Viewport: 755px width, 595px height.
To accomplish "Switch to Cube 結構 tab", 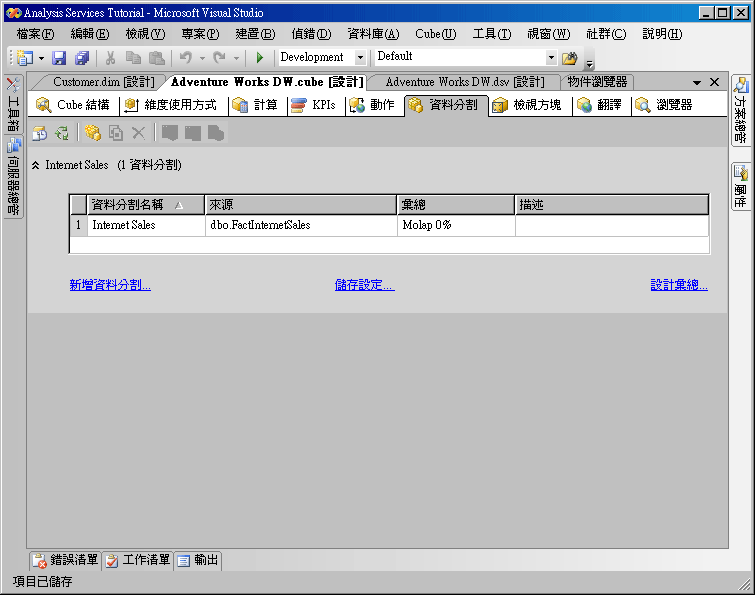I will [73, 105].
